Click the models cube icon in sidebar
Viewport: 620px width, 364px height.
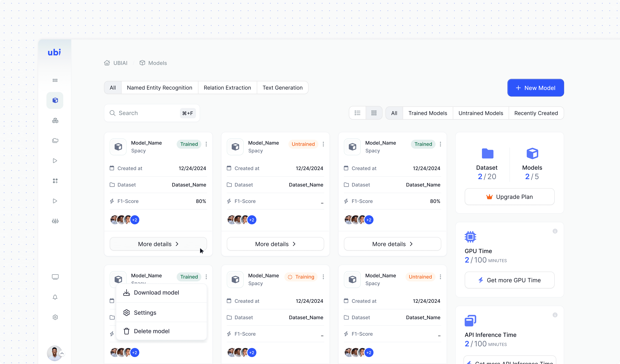pos(55,100)
